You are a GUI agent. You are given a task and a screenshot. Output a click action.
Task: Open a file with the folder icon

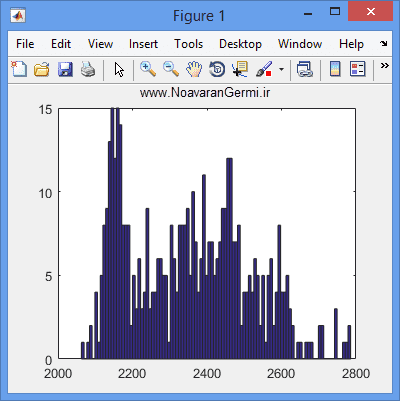coord(42,70)
